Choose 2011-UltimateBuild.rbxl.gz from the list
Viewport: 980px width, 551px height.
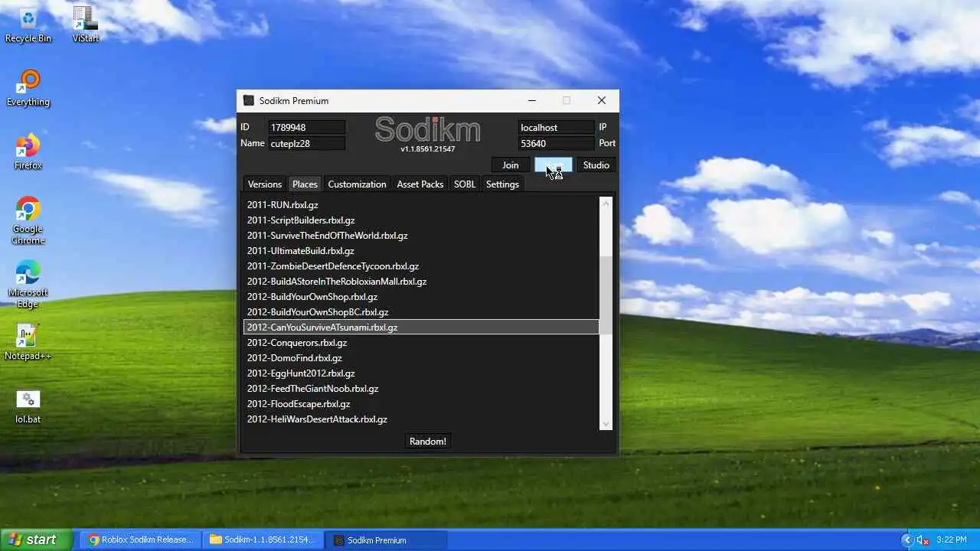click(421, 251)
